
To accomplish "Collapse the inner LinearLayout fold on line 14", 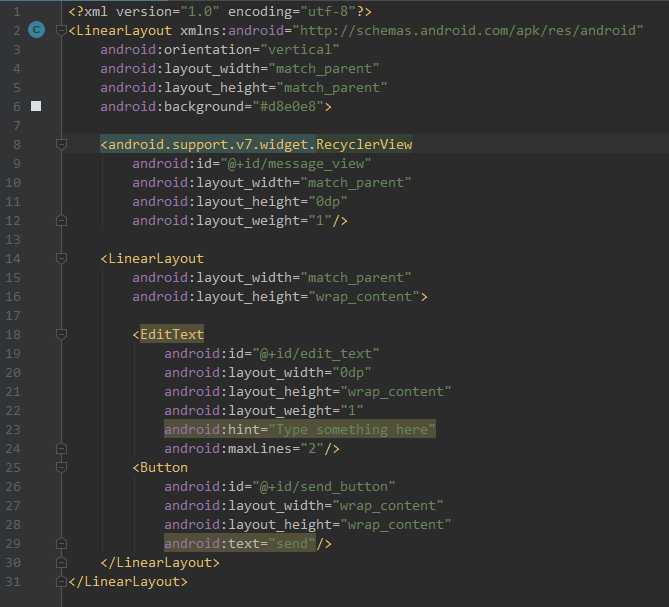I will (61, 258).
